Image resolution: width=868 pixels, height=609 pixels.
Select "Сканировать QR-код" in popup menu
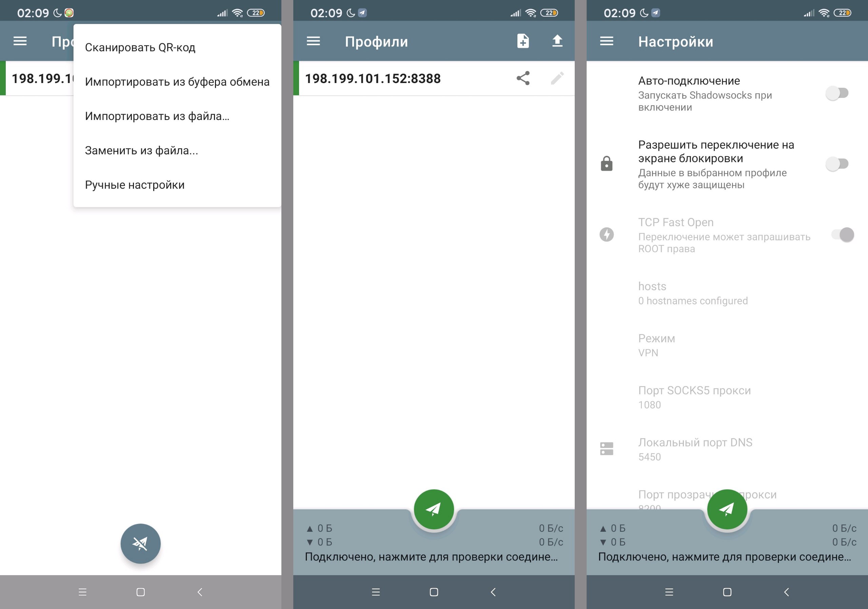(x=177, y=47)
